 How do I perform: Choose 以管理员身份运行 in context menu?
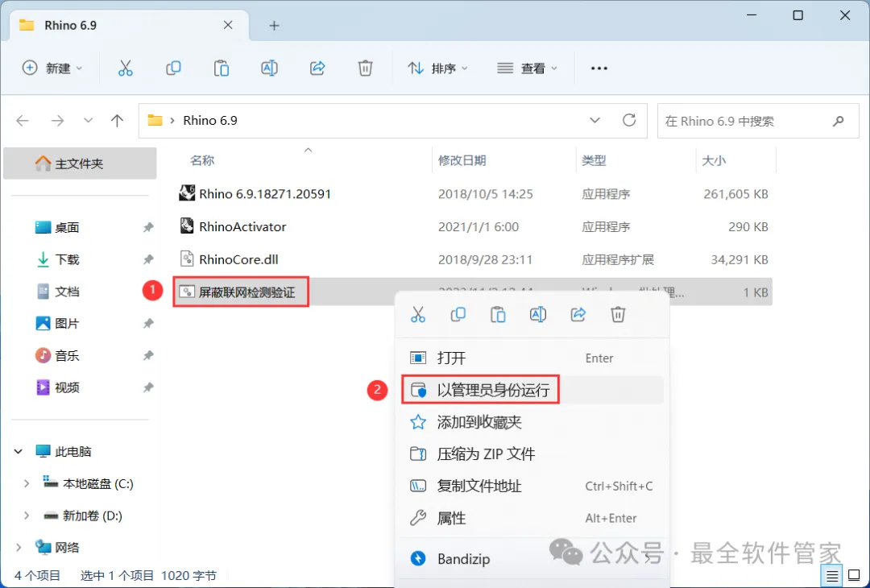pyautogui.click(x=532, y=390)
